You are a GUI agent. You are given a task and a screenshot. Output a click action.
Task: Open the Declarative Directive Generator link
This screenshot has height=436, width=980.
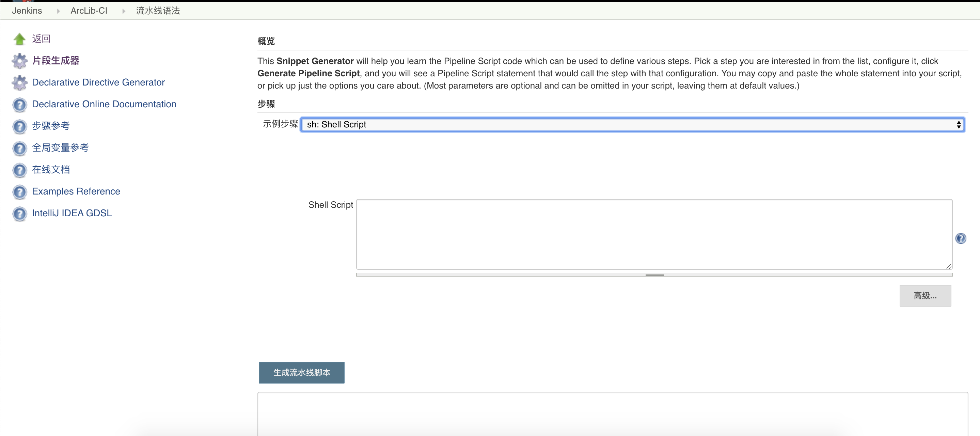click(98, 82)
